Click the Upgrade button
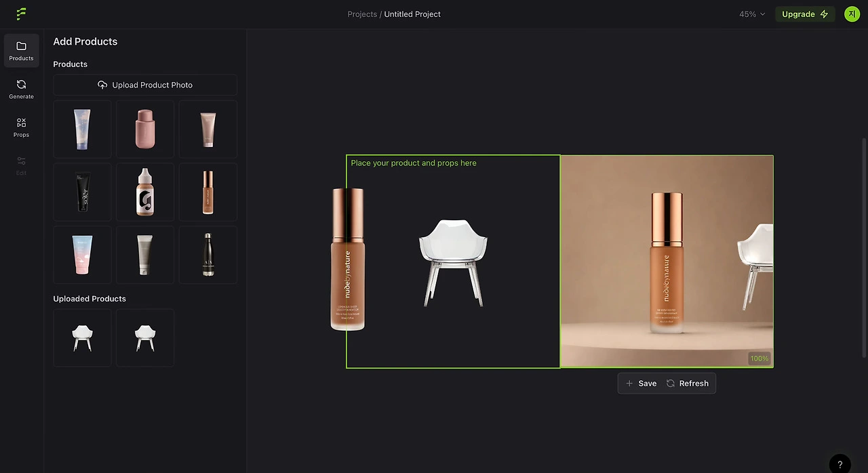 (805, 14)
